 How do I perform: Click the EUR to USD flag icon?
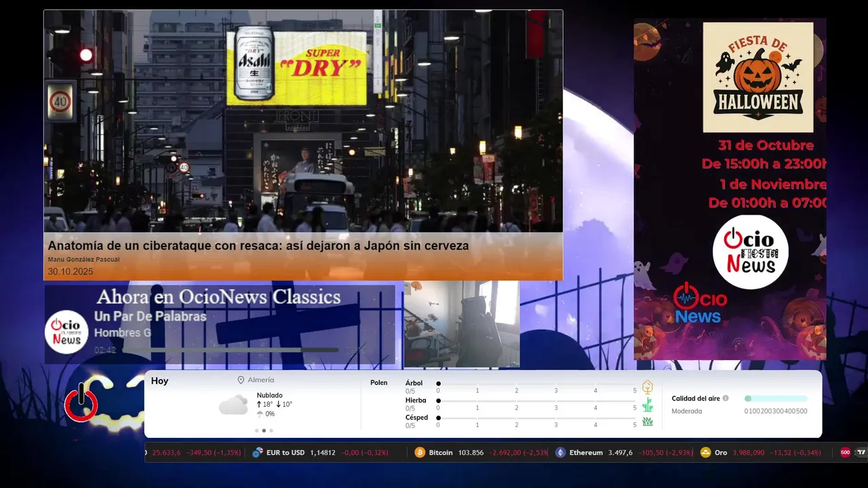point(258,452)
